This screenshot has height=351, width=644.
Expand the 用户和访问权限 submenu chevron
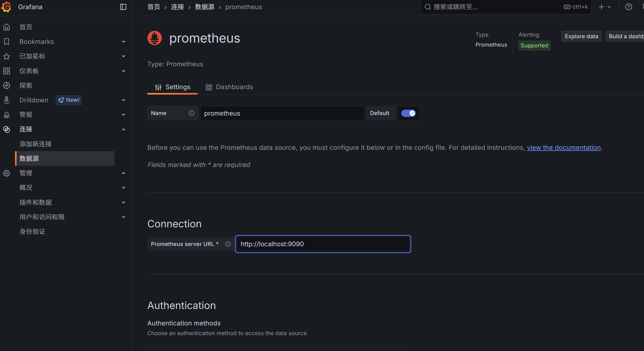pos(124,217)
